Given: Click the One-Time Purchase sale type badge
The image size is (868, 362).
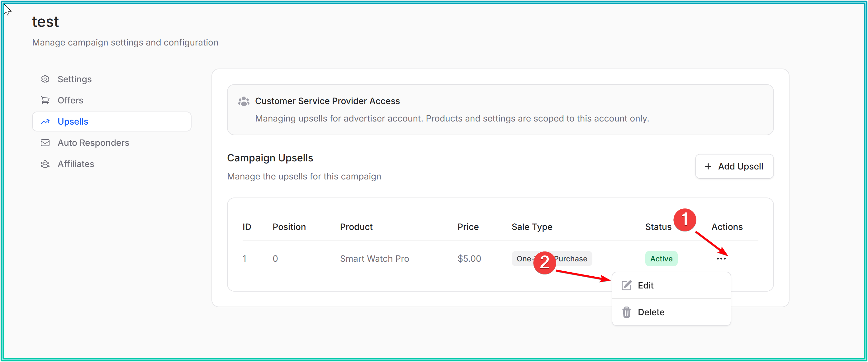Looking at the screenshot, I should click(573, 259).
